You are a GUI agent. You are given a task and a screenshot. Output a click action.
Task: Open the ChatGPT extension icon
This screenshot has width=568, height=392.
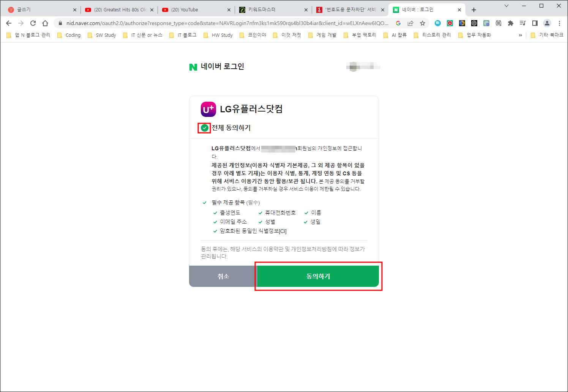474,23
